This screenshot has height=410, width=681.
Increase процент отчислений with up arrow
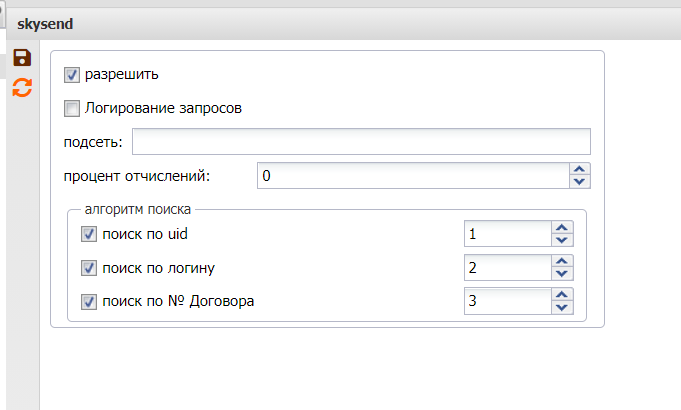(580, 170)
